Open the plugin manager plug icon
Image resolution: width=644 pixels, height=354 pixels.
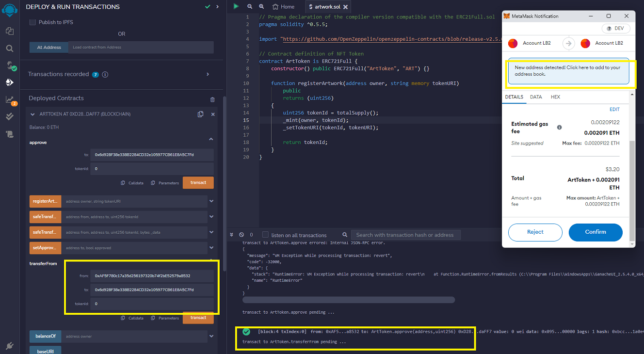coord(9,346)
